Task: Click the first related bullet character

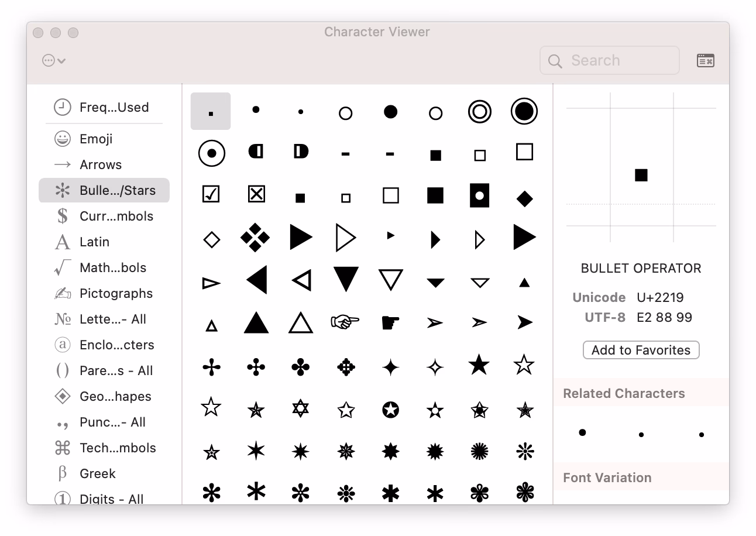Action: [x=582, y=432]
